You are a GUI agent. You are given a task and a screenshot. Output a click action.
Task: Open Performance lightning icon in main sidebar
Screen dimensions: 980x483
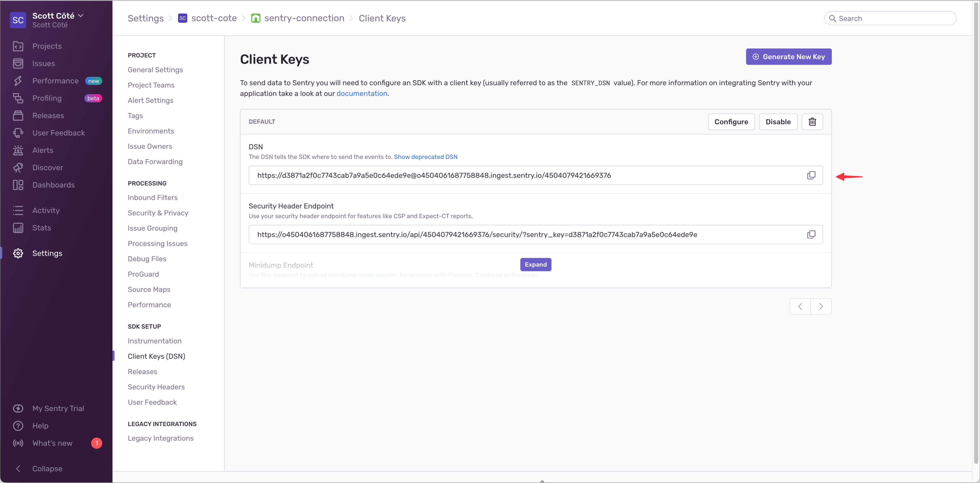coord(18,81)
